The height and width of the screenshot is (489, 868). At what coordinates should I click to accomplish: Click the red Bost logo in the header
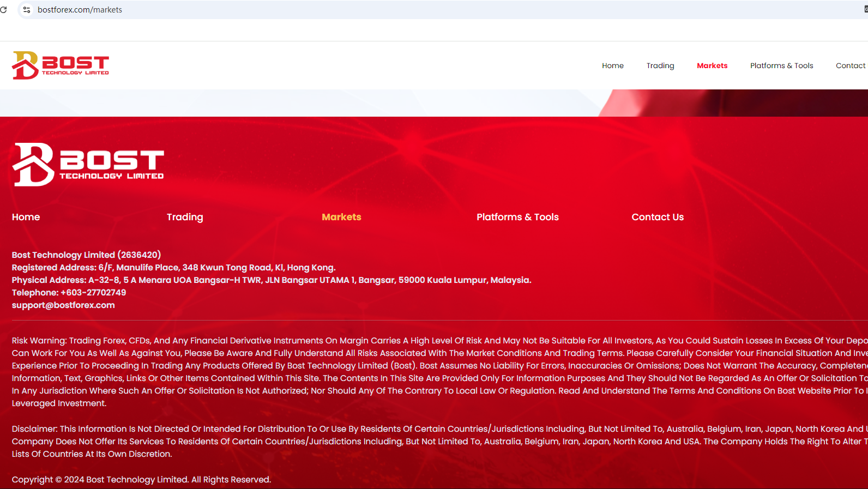[61, 65]
